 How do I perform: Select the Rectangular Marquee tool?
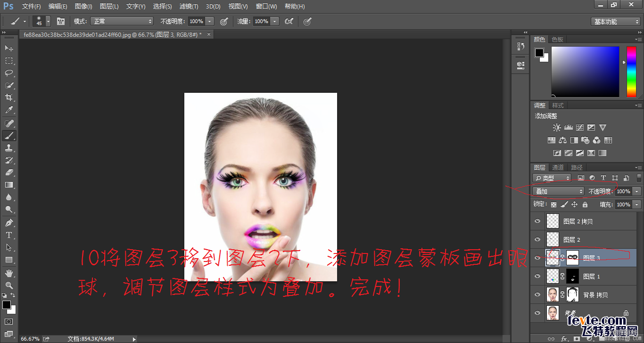9,61
